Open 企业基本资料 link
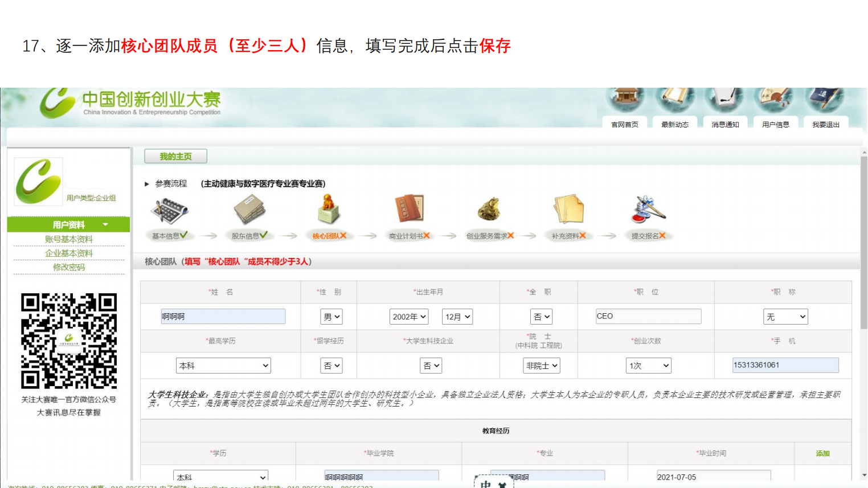Viewport: 868px width, 488px height. (x=69, y=253)
